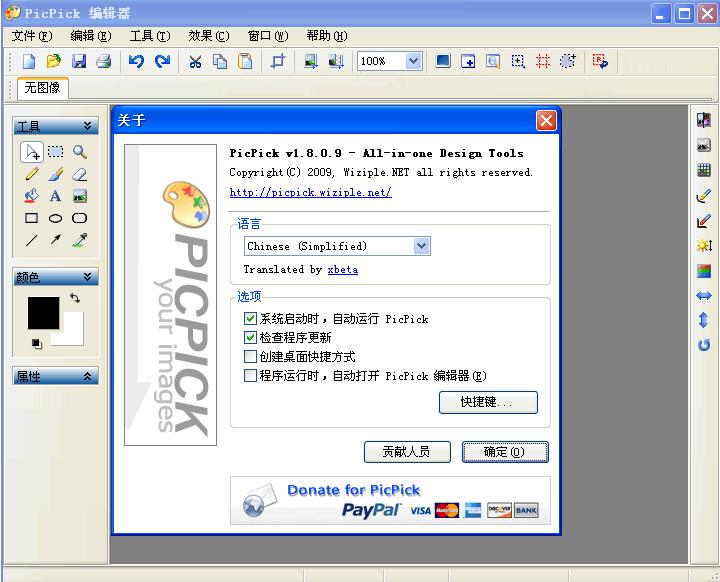Click the flip vertical icon in right sidebar
This screenshot has height=582, width=720.
(703, 320)
